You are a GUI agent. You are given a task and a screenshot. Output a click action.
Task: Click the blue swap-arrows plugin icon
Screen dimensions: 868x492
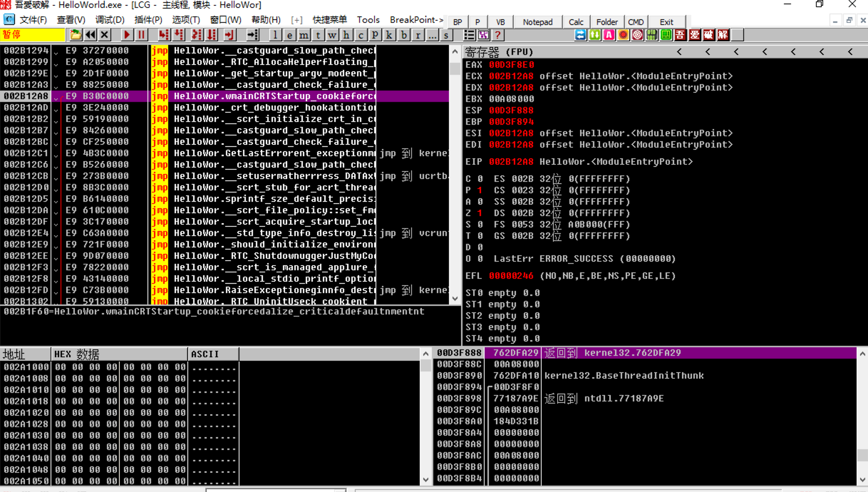(x=580, y=35)
